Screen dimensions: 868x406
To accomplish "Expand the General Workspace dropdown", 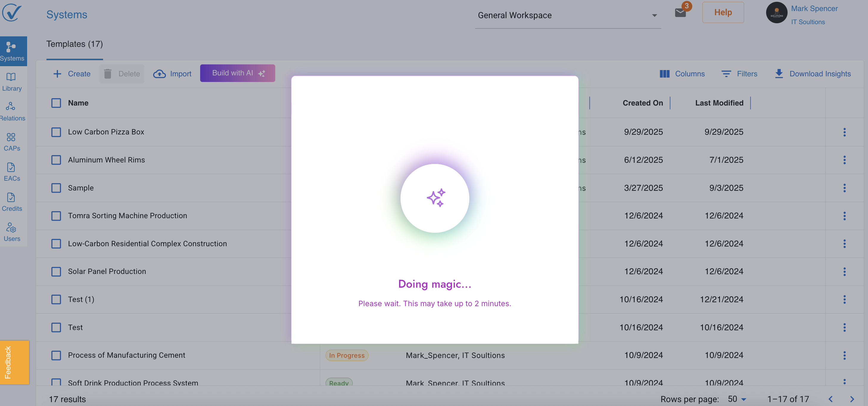I will 568,16.
